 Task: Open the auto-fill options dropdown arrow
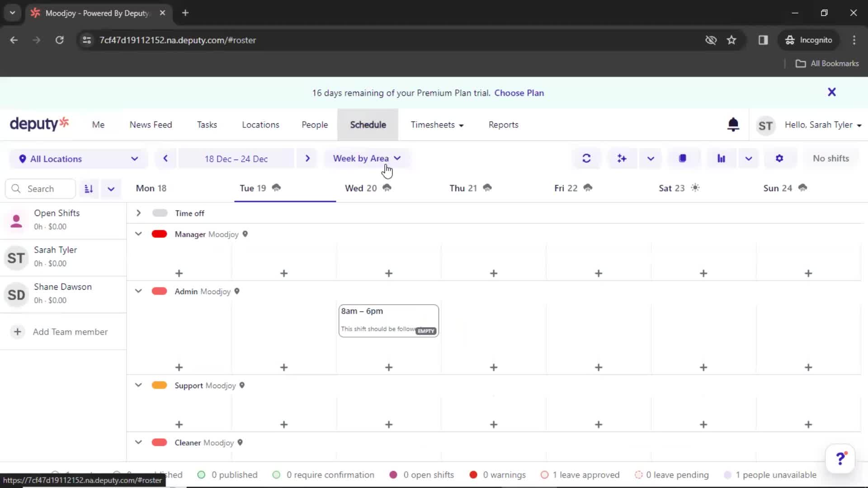(x=651, y=159)
